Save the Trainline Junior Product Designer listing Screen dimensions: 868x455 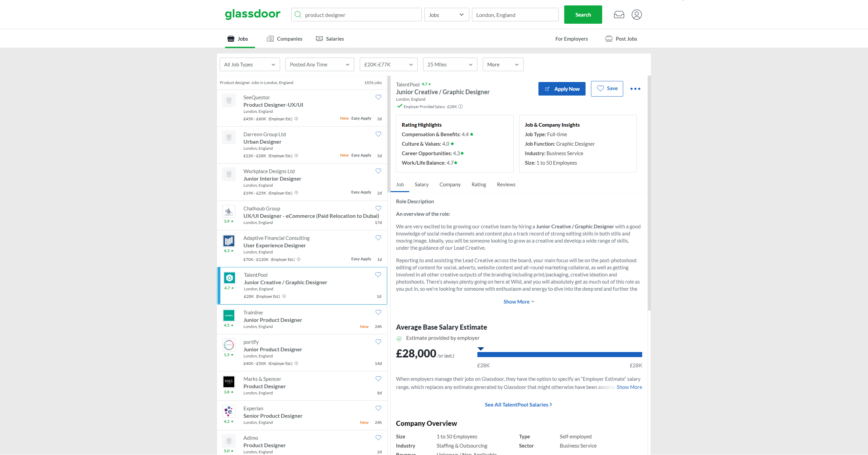pos(378,312)
